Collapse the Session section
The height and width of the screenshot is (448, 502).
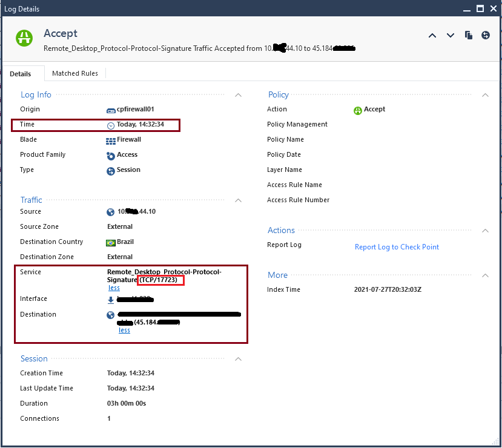[239, 359]
